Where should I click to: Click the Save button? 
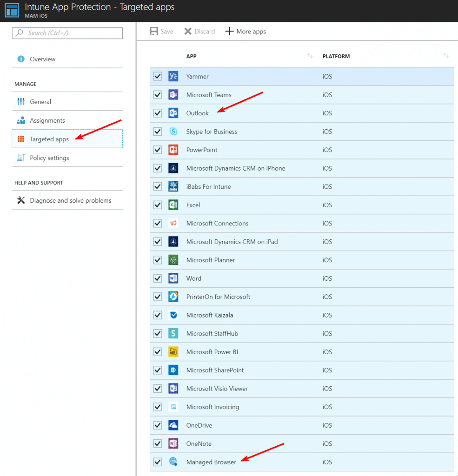pyautogui.click(x=161, y=31)
